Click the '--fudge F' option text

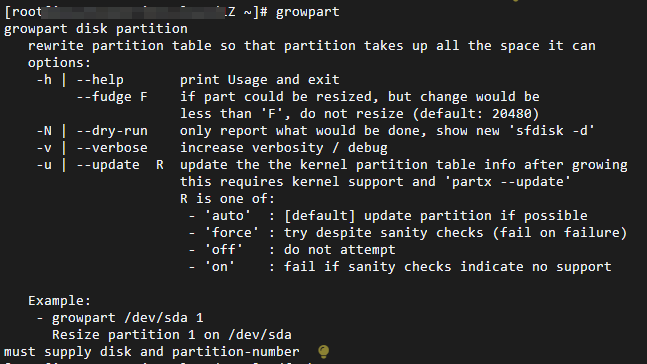coord(112,97)
